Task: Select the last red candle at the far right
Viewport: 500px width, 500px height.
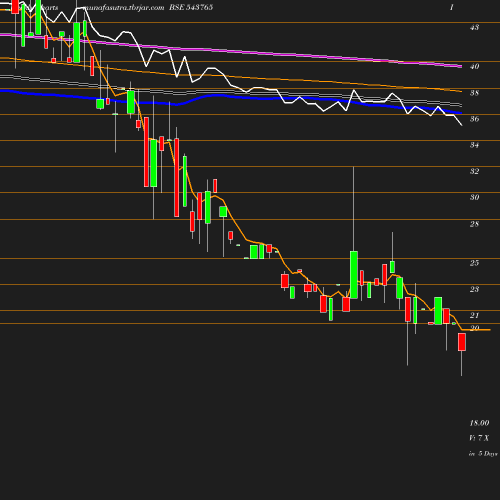Action: 462,342
